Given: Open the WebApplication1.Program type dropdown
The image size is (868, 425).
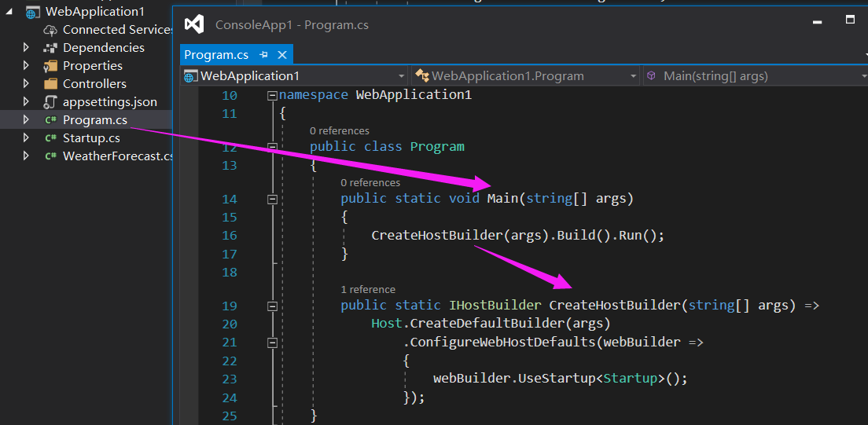Looking at the screenshot, I should tap(633, 76).
